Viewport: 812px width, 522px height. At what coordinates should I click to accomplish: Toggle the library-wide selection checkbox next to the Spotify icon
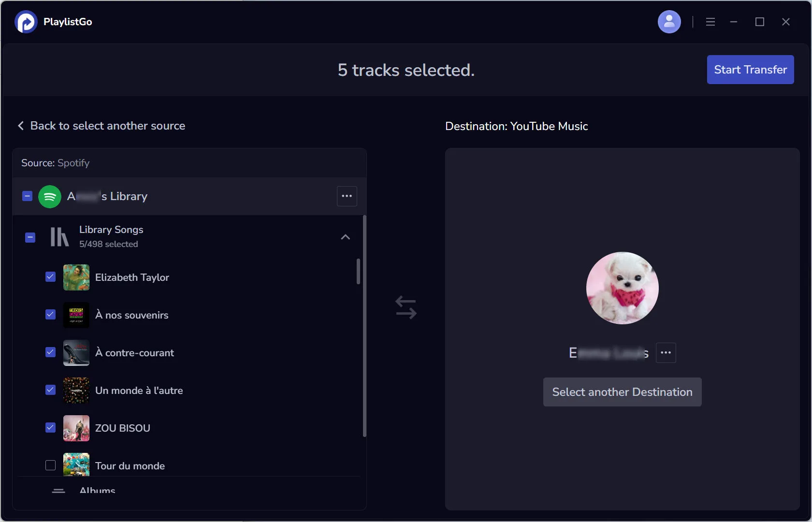click(27, 196)
